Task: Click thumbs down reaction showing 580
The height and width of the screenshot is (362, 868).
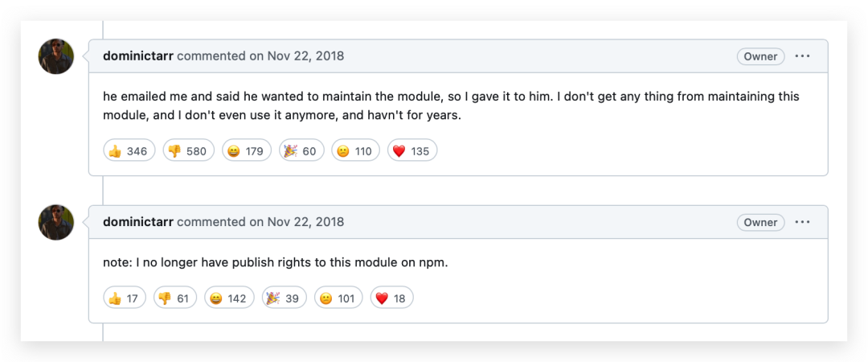Action: point(188,150)
